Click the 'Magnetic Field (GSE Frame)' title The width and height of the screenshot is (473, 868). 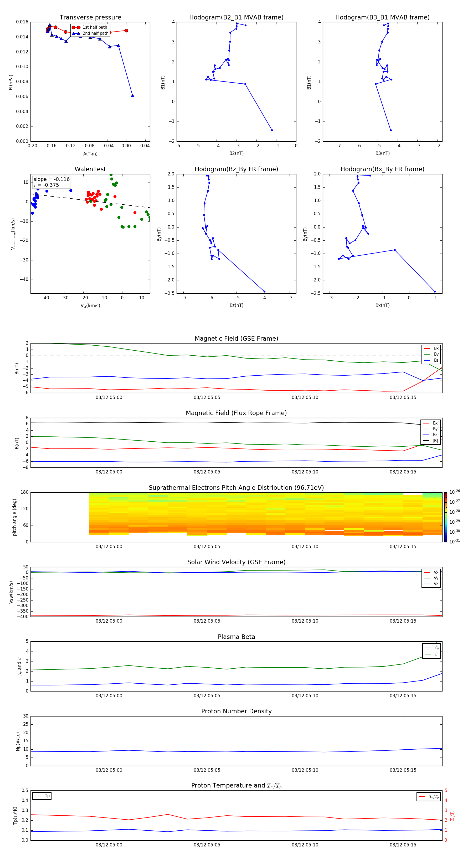tap(236, 339)
